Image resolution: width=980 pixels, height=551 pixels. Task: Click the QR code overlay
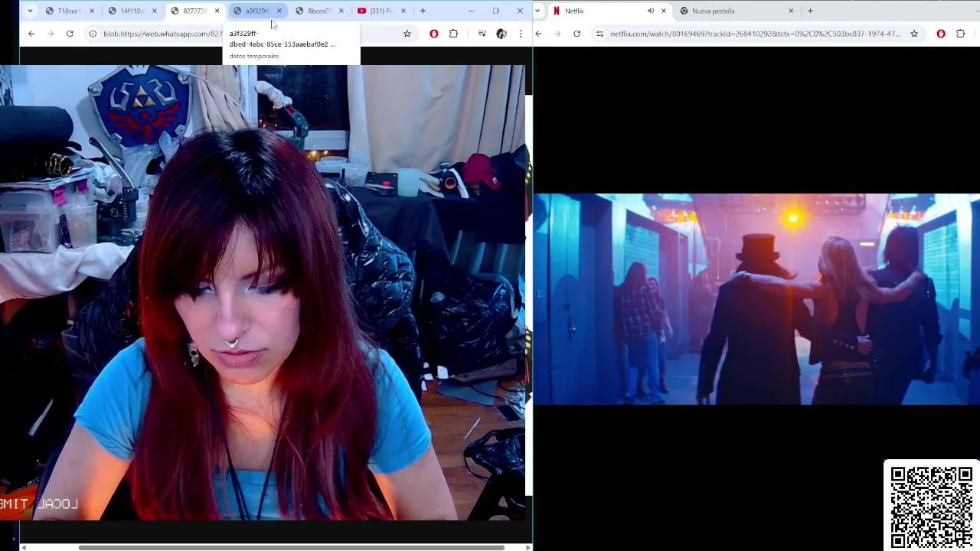tap(932, 505)
